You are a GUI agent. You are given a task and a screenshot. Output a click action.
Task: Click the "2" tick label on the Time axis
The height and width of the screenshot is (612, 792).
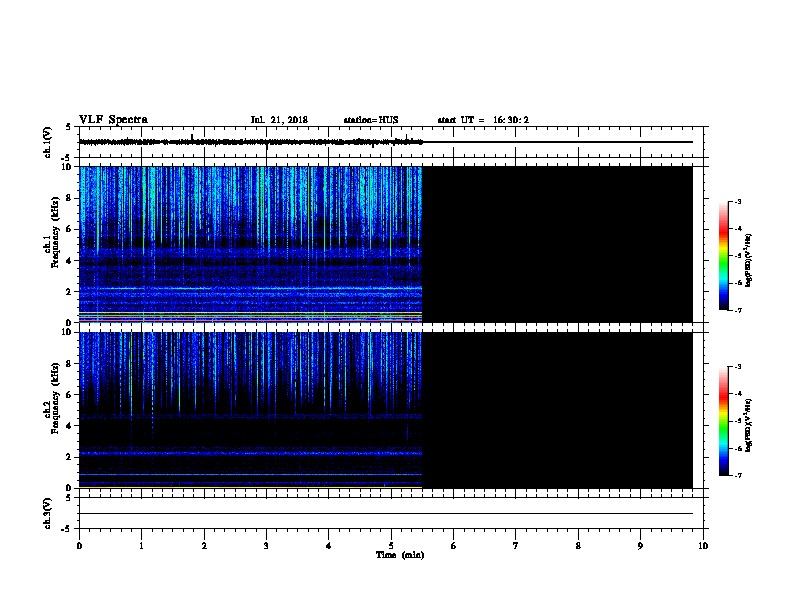tap(204, 546)
